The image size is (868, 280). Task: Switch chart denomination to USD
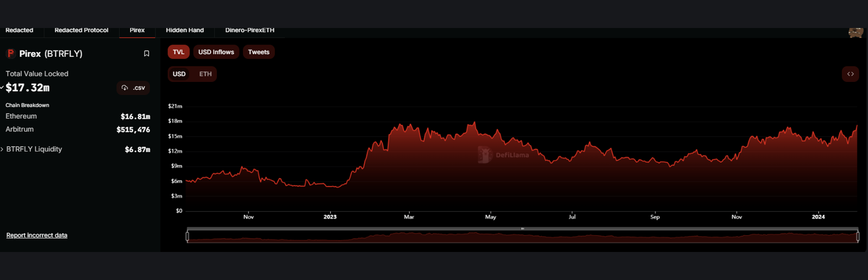[x=179, y=74]
